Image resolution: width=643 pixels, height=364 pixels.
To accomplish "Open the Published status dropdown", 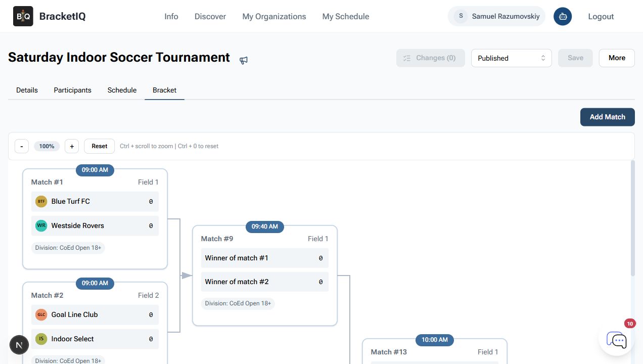I will tap(512, 58).
